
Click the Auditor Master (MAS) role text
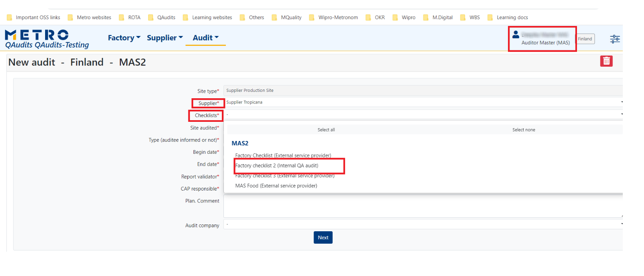click(545, 43)
